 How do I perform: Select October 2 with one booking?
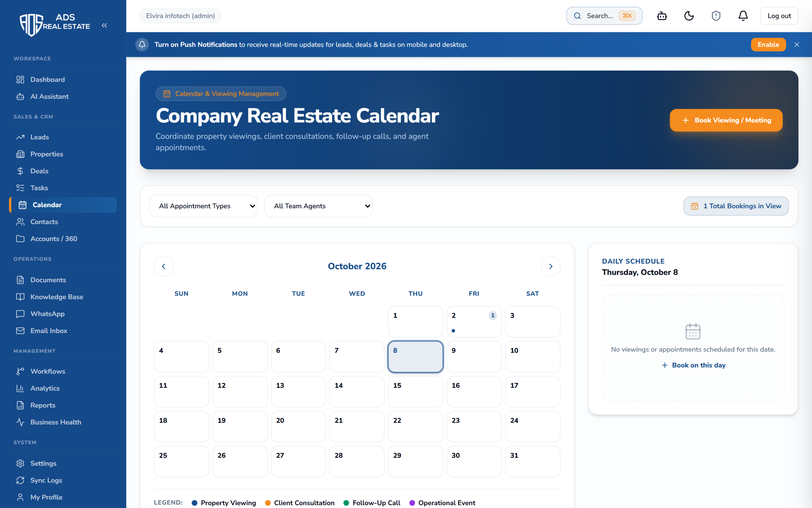tap(474, 322)
